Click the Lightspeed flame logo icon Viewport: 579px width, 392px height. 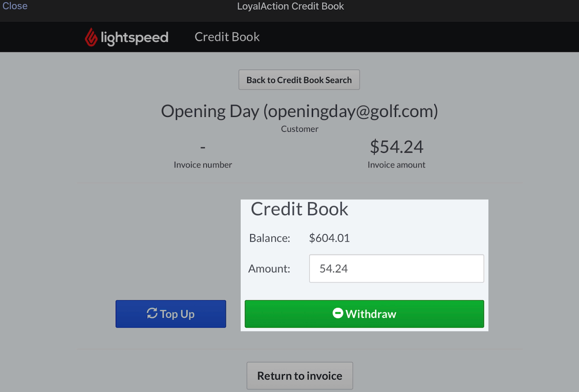(x=91, y=37)
